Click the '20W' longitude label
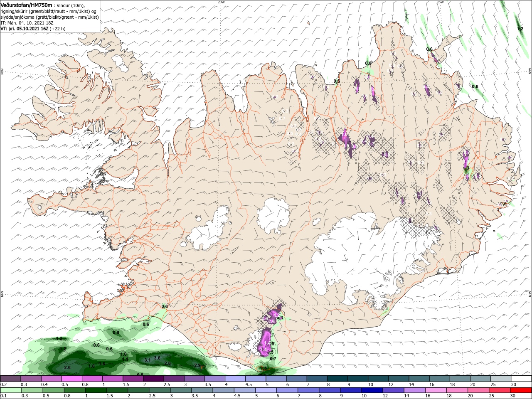The width and height of the screenshot is (532, 399). (221, 2)
